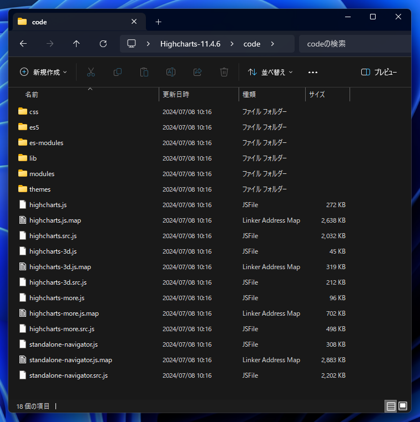Click the highcharts.js file icon

pos(23,204)
